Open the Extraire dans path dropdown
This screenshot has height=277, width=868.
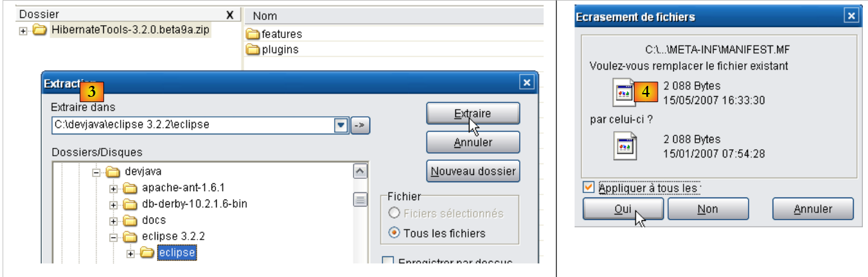(x=341, y=125)
